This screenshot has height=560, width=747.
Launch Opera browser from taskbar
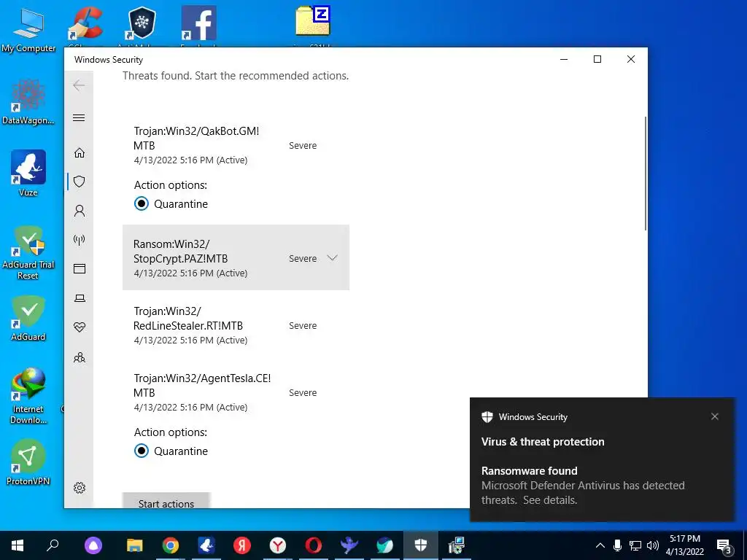click(314, 545)
